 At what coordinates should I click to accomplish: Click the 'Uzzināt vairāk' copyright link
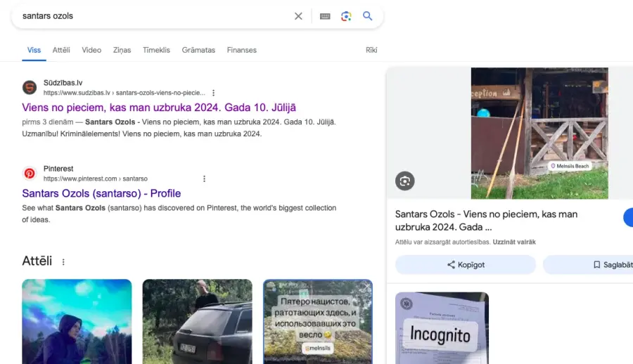coord(514,242)
